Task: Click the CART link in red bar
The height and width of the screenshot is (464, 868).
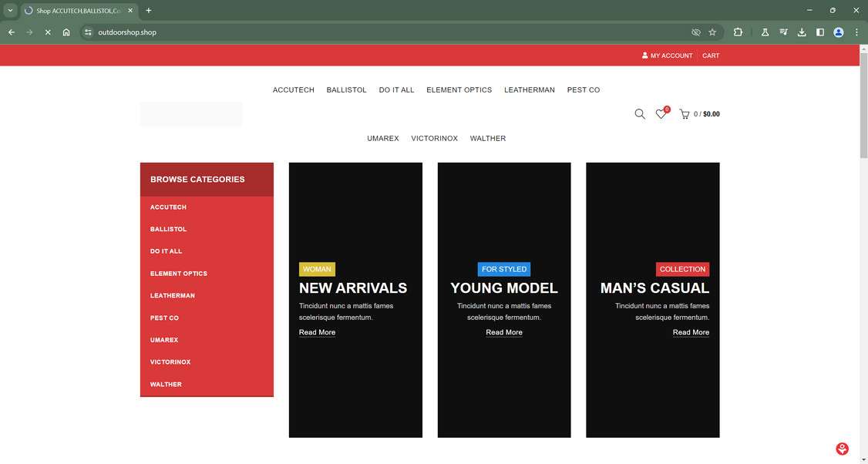Action: [711, 55]
